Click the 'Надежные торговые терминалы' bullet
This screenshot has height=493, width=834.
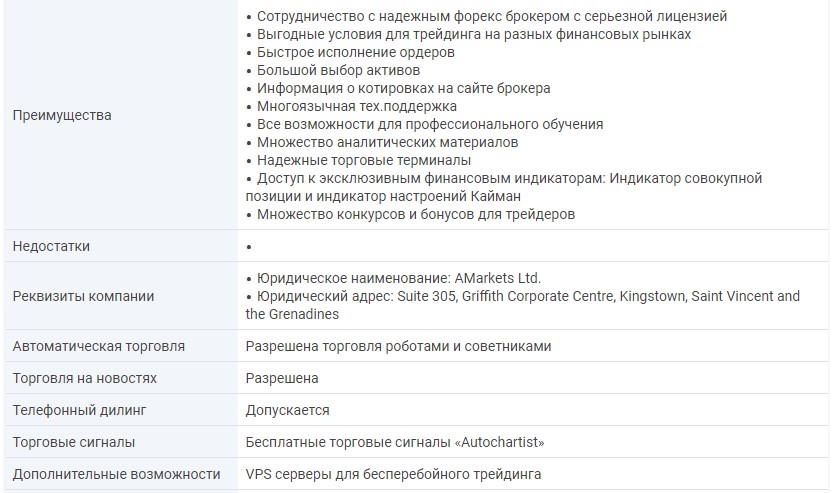pyautogui.click(x=364, y=160)
